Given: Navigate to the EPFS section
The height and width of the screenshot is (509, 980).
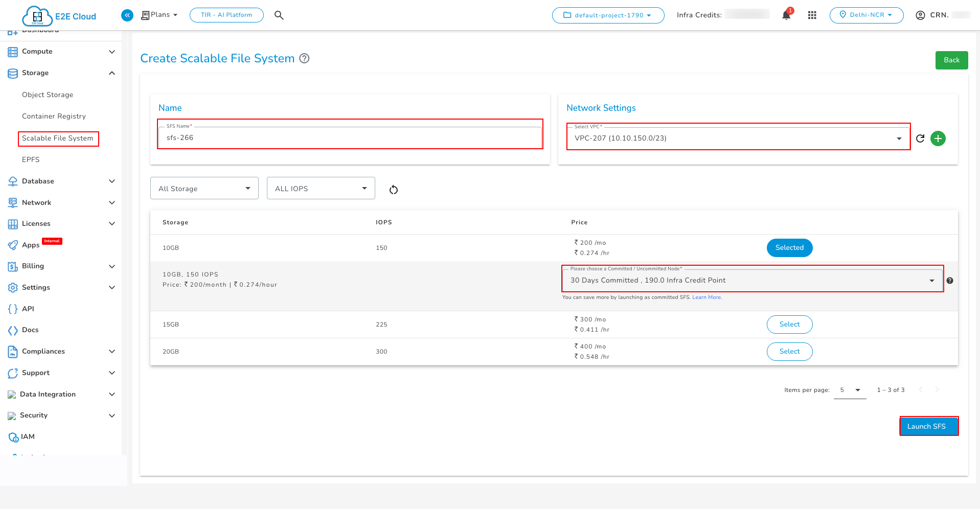Looking at the screenshot, I should pos(31,159).
